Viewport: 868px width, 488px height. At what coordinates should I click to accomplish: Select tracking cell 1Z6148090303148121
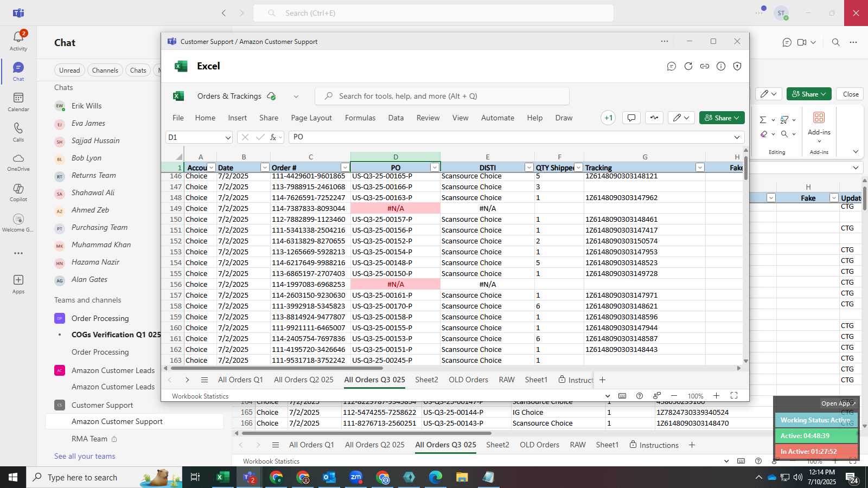(644, 176)
